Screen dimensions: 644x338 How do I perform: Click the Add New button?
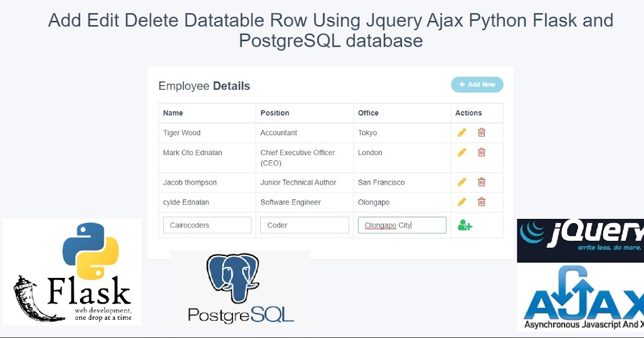(477, 85)
